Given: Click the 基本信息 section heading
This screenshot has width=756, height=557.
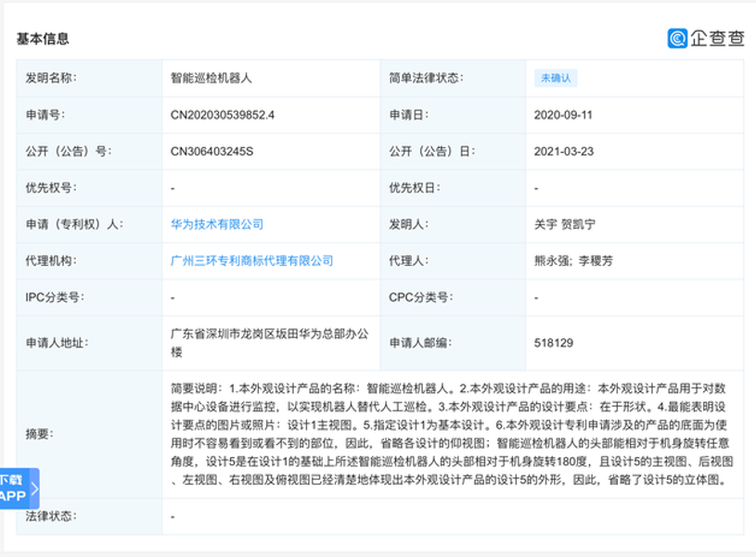Looking at the screenshot, I should [x=43, y=39].
